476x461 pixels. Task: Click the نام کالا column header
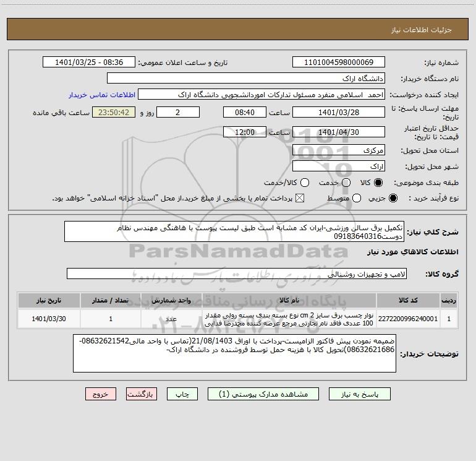[x=289, y=300]
